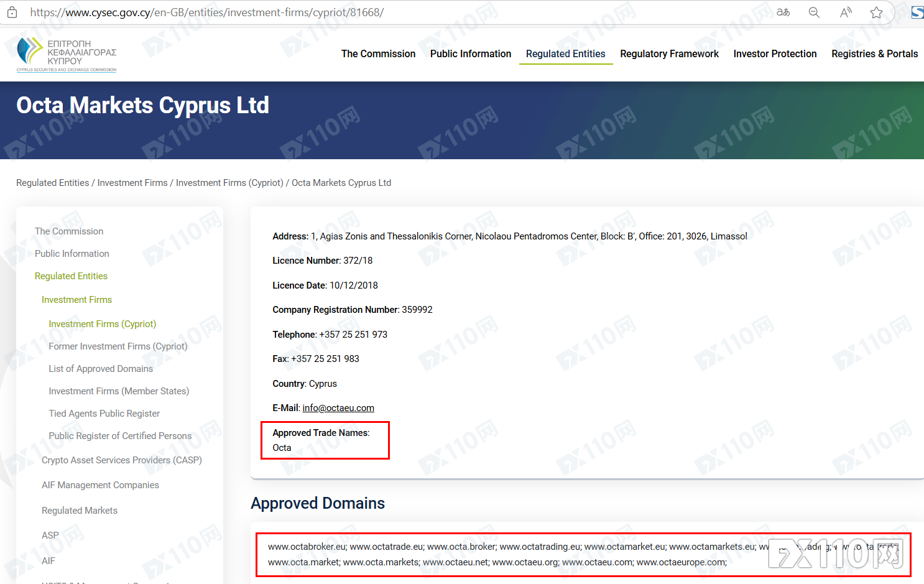Activate the Read aloud icon
The width and height of the screenshot is (924, 584).
[846, 12]
